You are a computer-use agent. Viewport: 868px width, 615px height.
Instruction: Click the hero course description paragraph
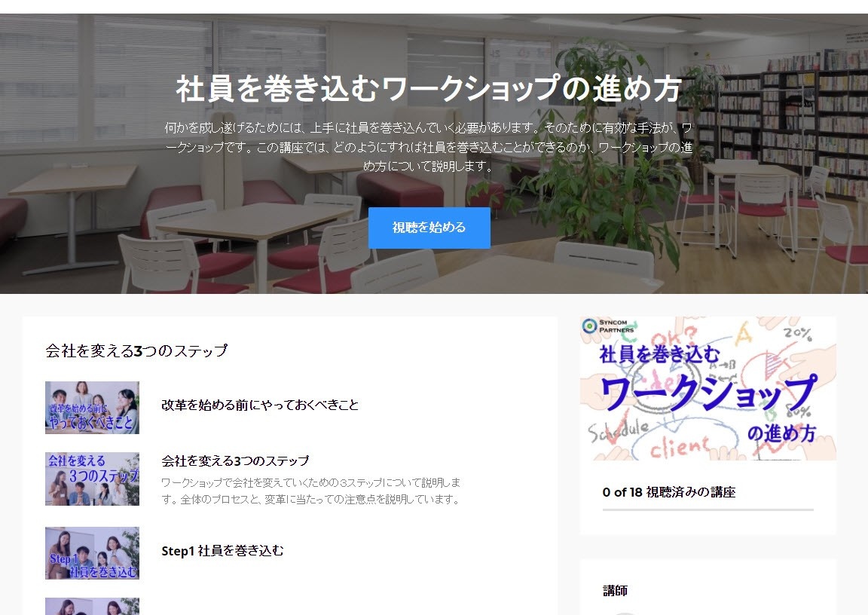[x=429, y=147]
